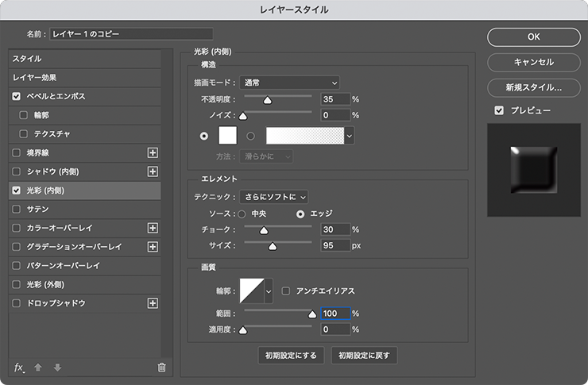The image size is (588, 385).
Task: Expand the gradient picker dropdown arrow
Action: pyautogui.click(x=349, y=137)
